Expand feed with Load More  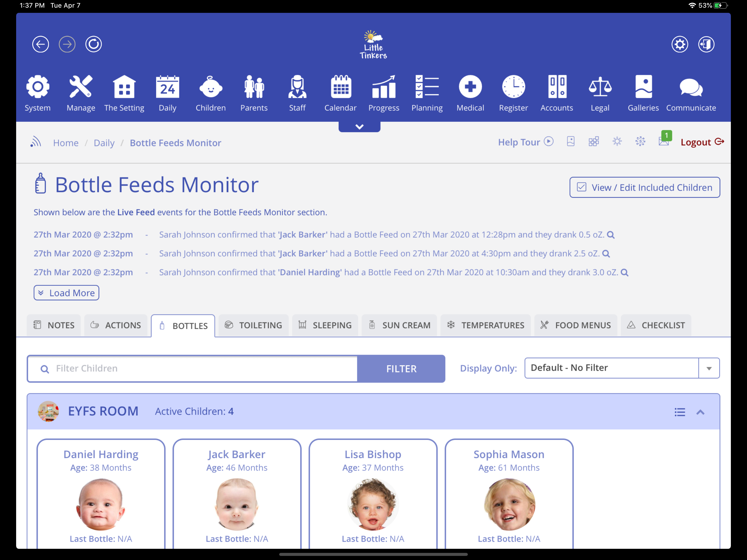66,293
